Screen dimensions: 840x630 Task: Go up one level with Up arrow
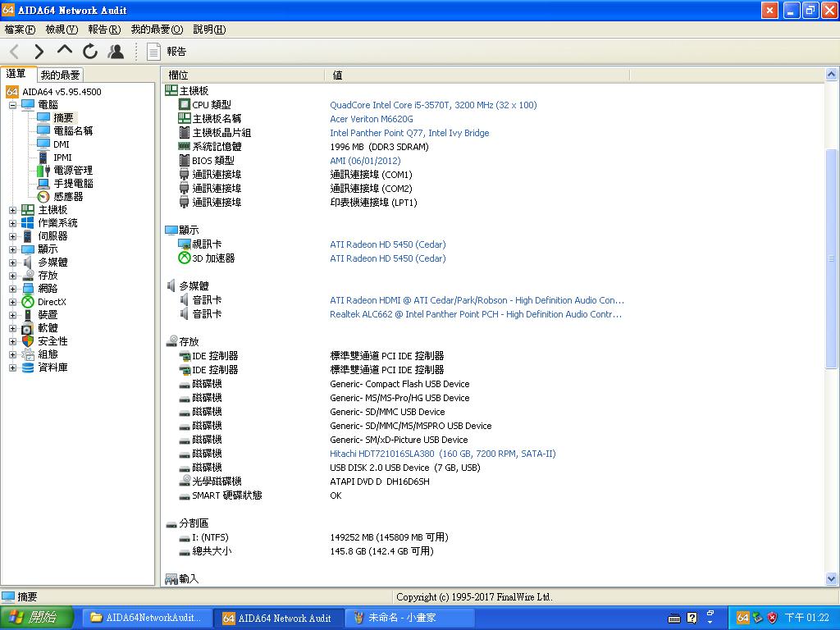[x=64, y=51]
